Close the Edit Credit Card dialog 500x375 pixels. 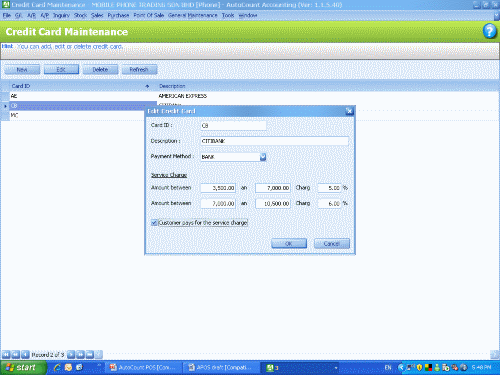(349, 111)
